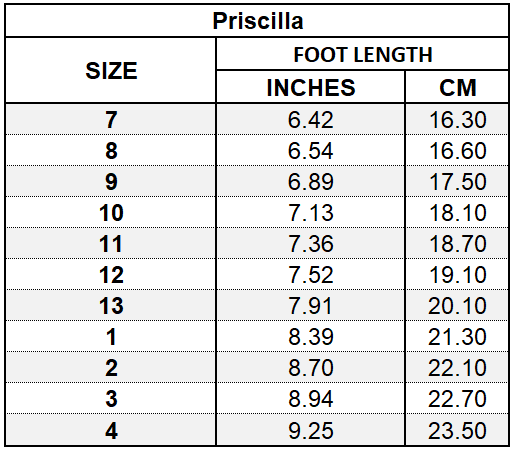
Task: Select the 6.42 inches cell
Action: [x=311, y=119]
